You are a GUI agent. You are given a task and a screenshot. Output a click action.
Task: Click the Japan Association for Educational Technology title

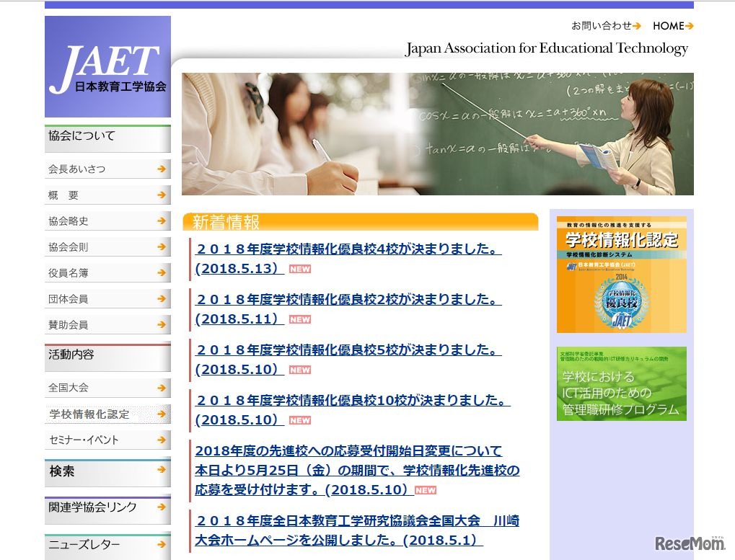click(547, 49)
